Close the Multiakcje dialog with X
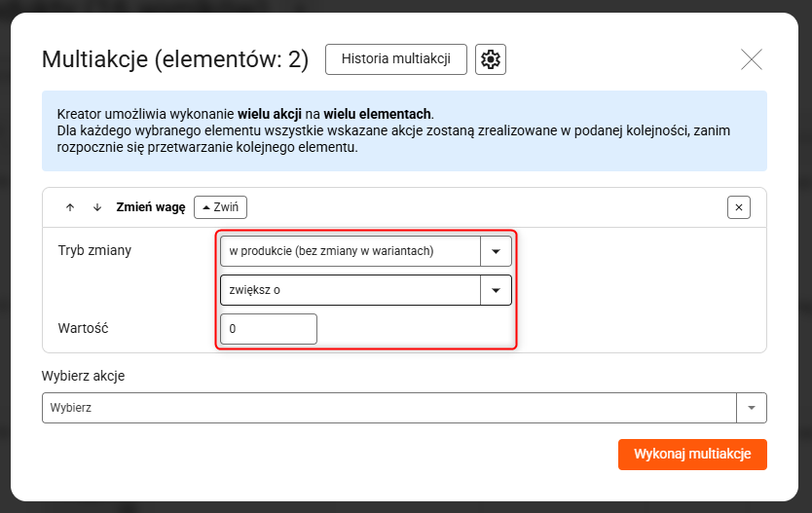This screenshot has width=812, height=513. [752, 59]
